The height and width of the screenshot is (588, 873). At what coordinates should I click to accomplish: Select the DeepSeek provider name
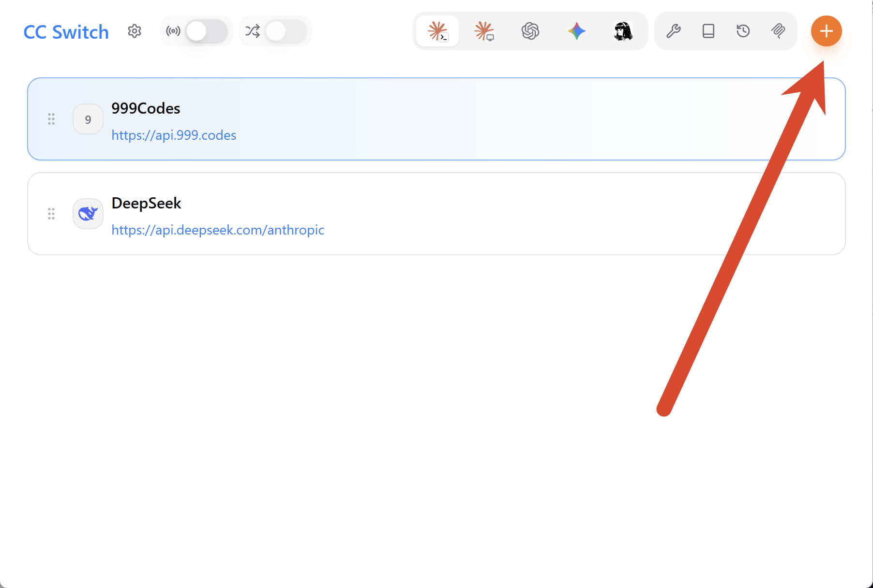(146, 203)
